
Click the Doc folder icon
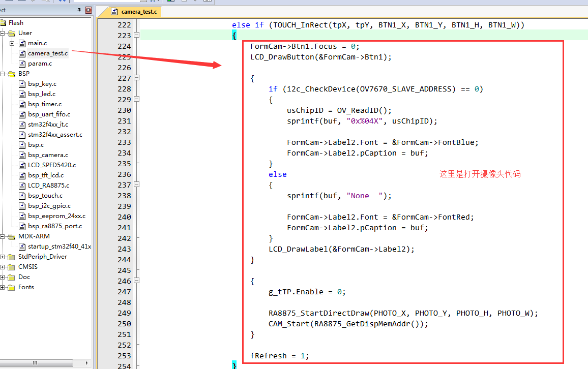[12, 277]
